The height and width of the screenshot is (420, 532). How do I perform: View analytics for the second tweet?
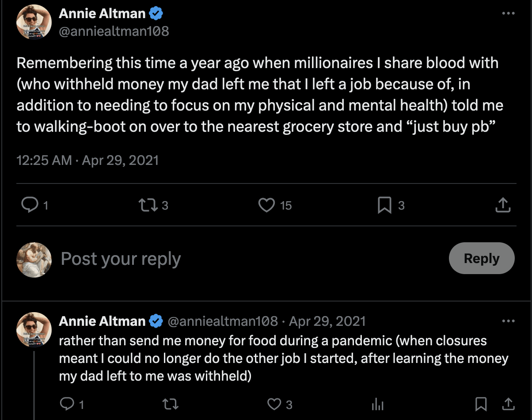click(377, 404)
